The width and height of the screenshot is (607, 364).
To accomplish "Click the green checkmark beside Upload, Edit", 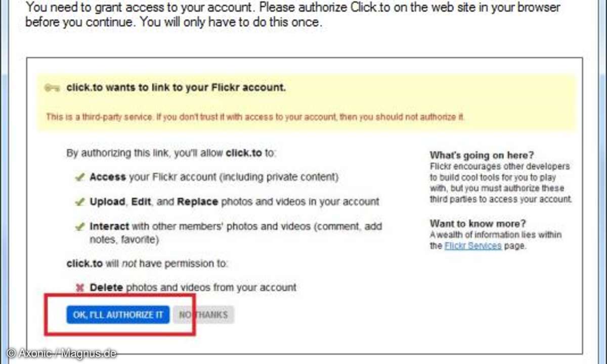I will pyautogui.click(x=79, y=202).
